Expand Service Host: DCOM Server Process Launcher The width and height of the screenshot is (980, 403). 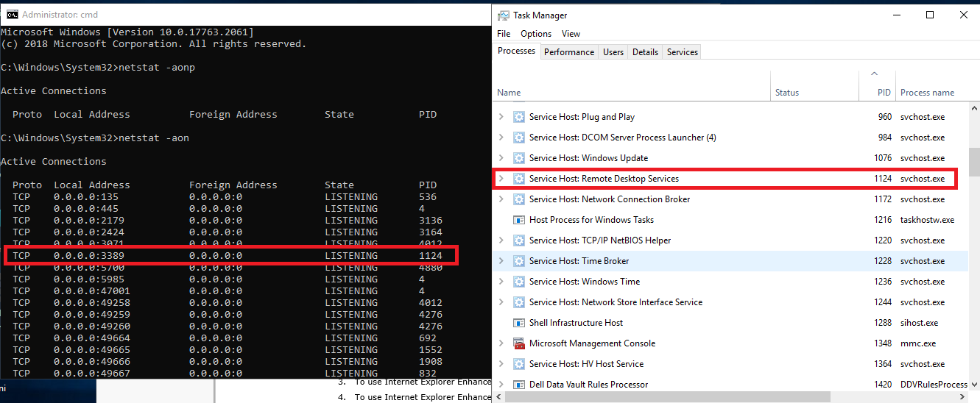tap(501, 138)
